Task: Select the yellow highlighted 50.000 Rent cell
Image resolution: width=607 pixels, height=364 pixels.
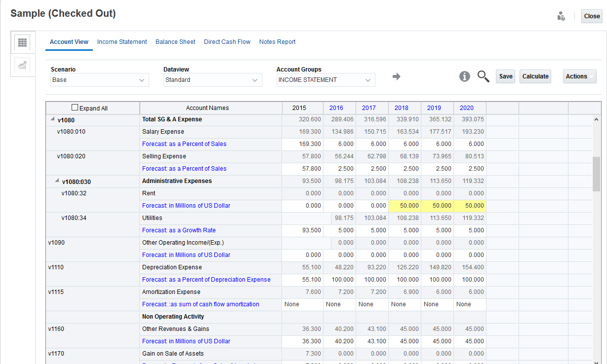Action: click(405, 205)
